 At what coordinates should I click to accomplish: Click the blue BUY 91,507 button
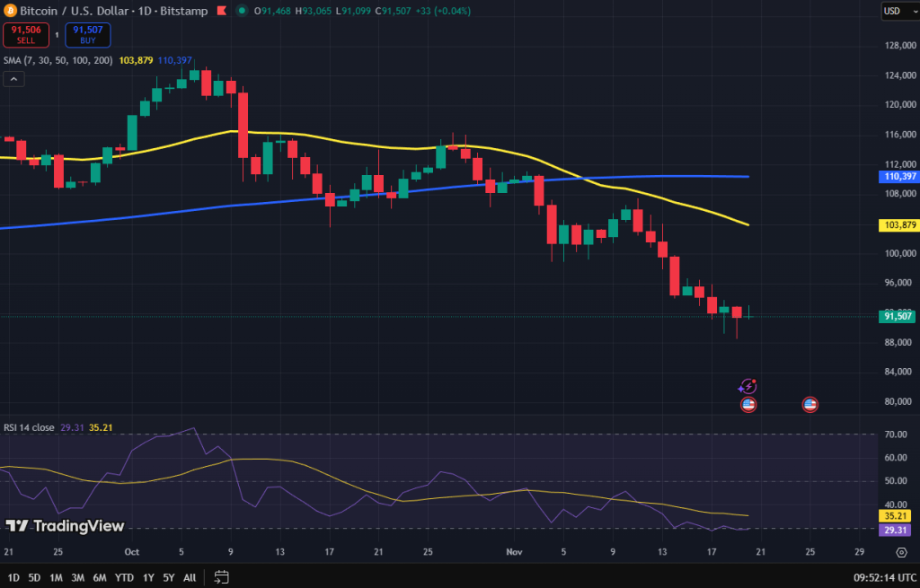pyautogui.click(x=88, y=35)
